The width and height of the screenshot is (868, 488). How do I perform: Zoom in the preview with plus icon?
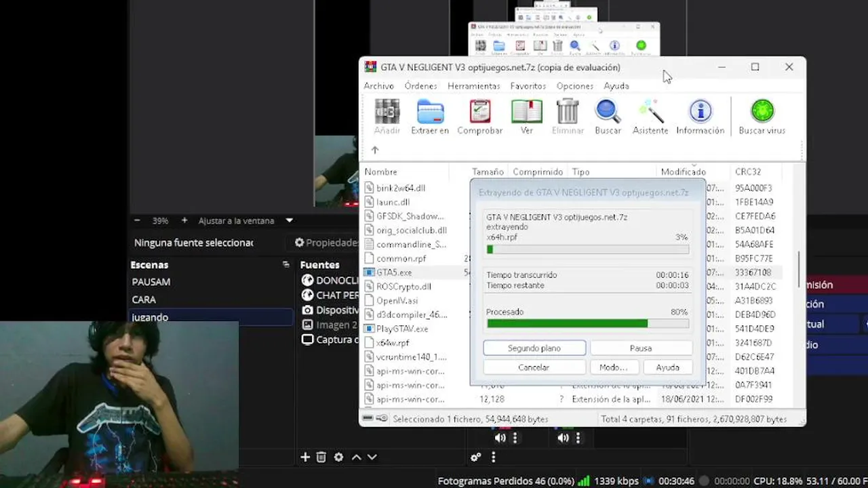point(184,220)
